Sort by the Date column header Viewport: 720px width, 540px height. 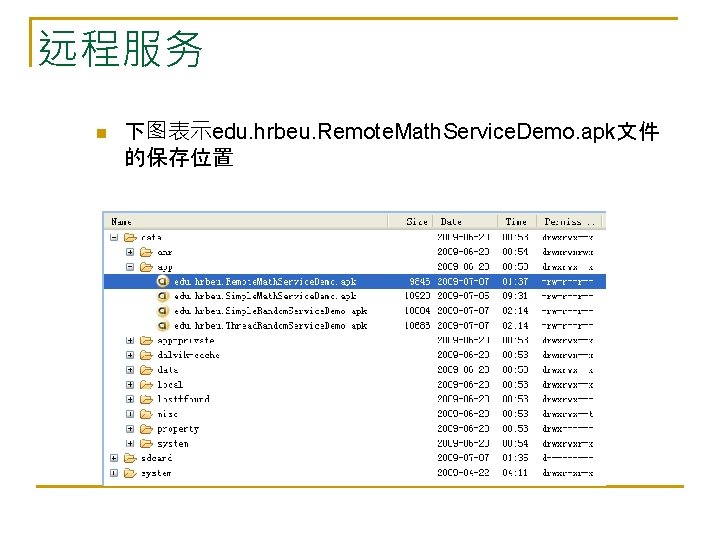465,221
